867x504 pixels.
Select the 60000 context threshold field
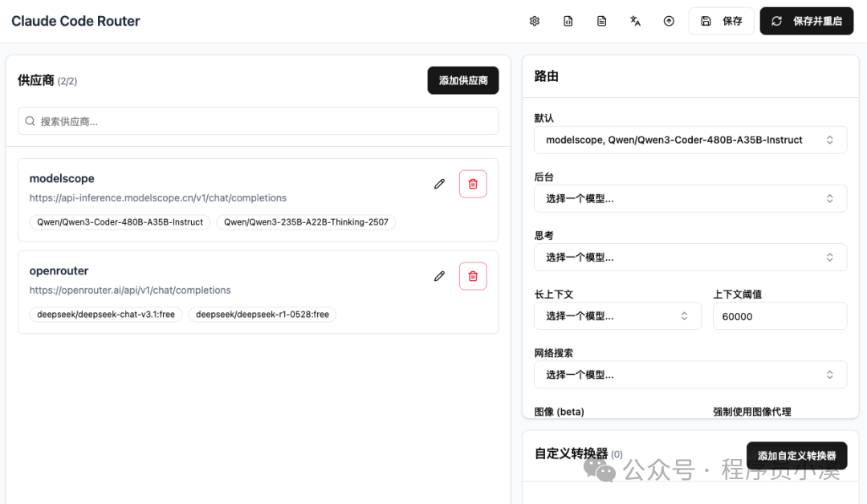coord(779,315)
